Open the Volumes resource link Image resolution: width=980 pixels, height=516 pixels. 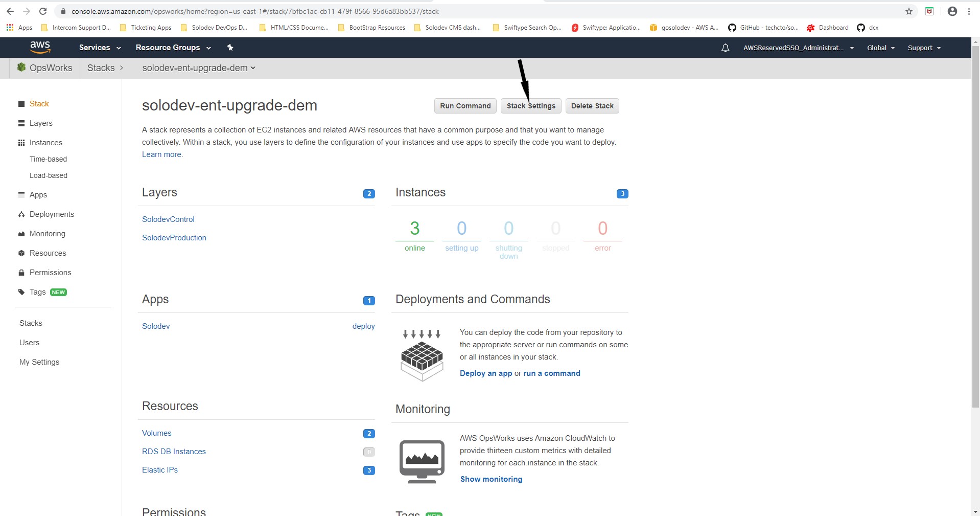coord(157,433)
